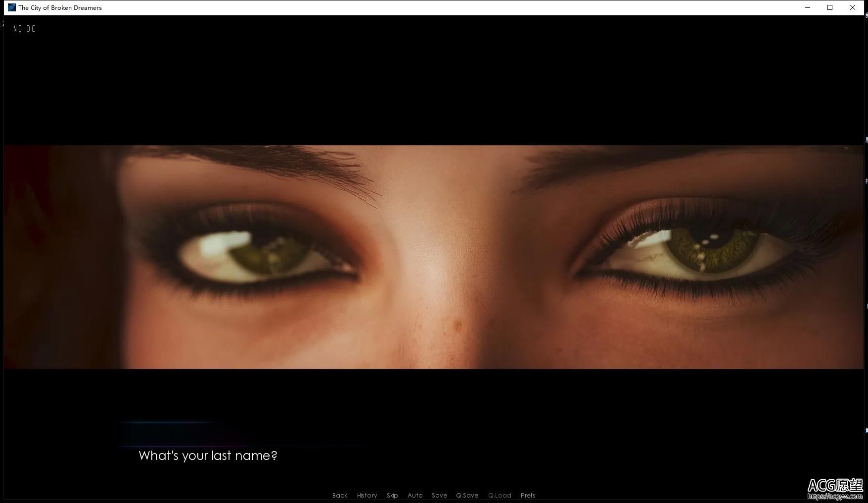Quick save with Q.Save
Viewport: 868px width, 503px height.
click(x=467, y=495)
